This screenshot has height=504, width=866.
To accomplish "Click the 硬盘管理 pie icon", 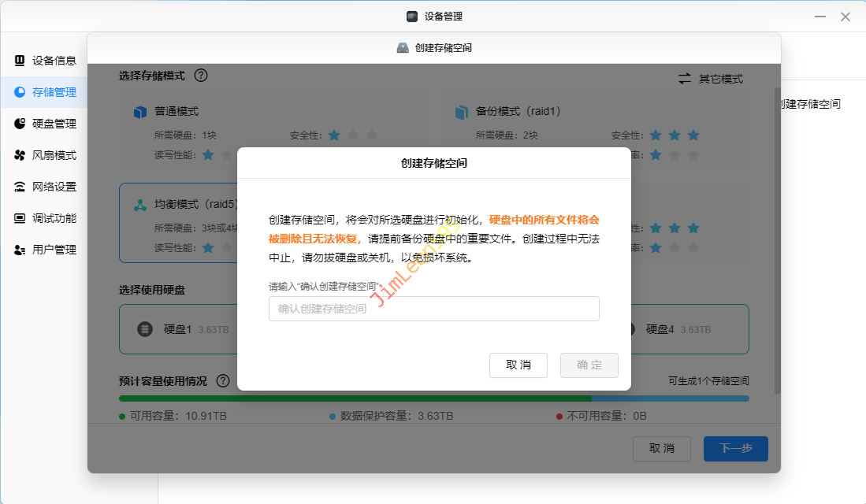I will pyautogui.click(x=20, y=124).
